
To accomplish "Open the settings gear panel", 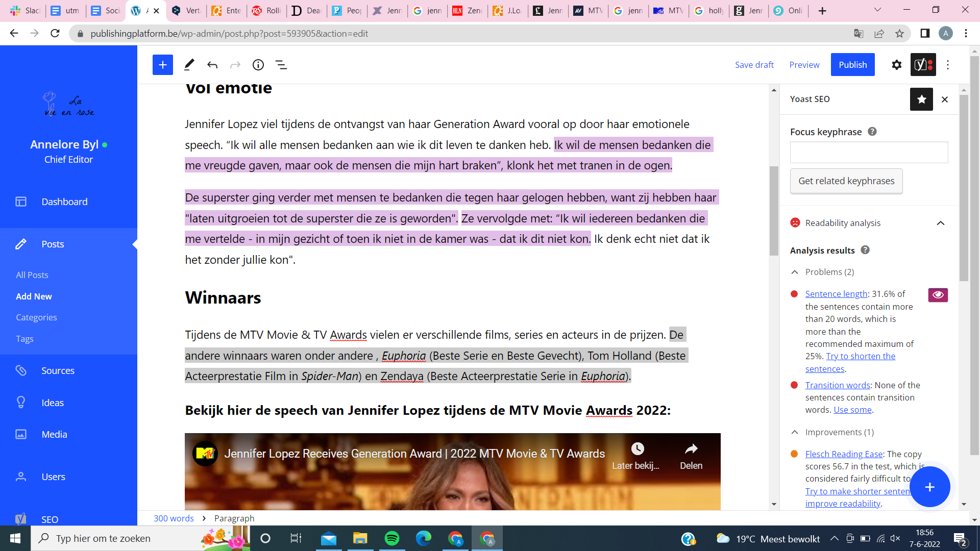I will (896, 65).
